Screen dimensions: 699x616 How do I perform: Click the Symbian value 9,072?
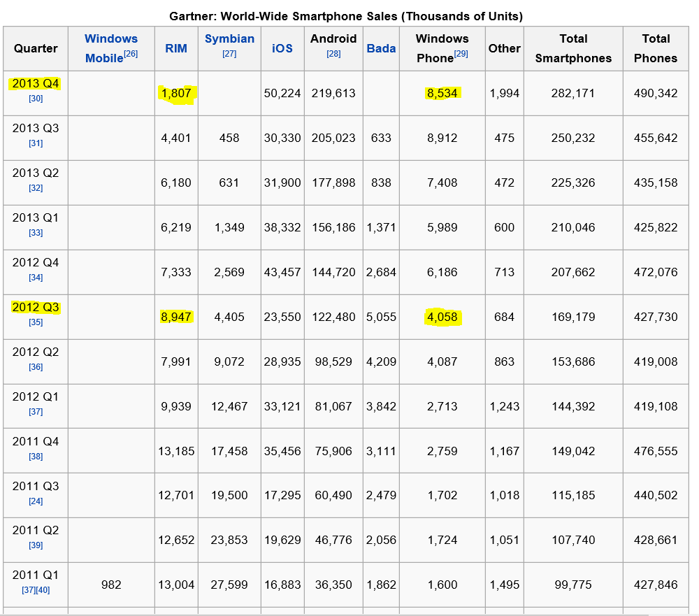(x=229, y=361)
